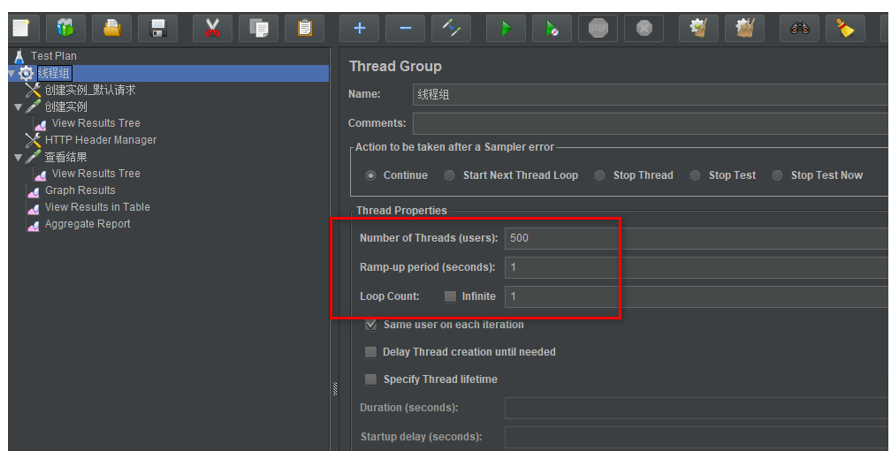The width and height of the screenshot is (890, 457).
Task: Select Graph Results listener
Action: point(80,190)
